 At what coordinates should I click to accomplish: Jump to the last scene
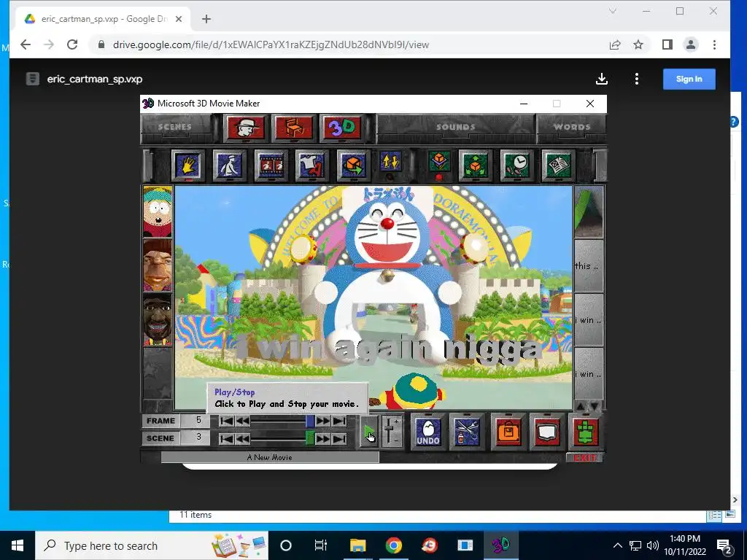coord(339,438)
